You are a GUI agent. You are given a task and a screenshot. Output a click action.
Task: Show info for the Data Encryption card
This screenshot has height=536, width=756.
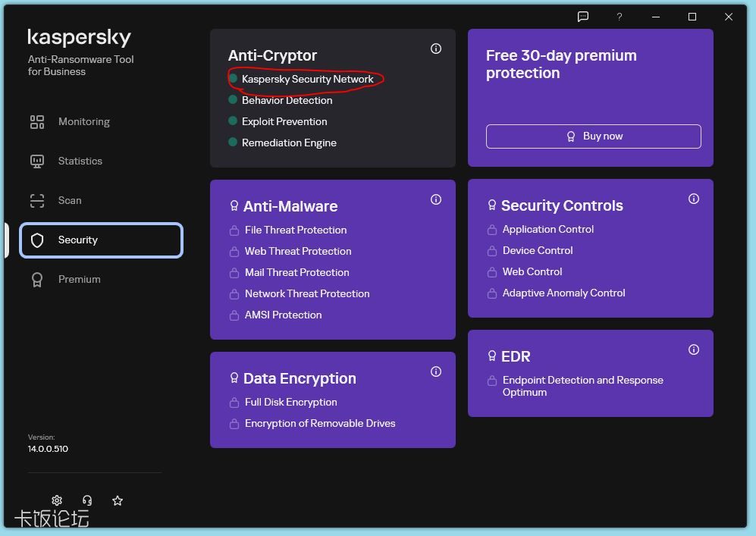coord(436,371)
